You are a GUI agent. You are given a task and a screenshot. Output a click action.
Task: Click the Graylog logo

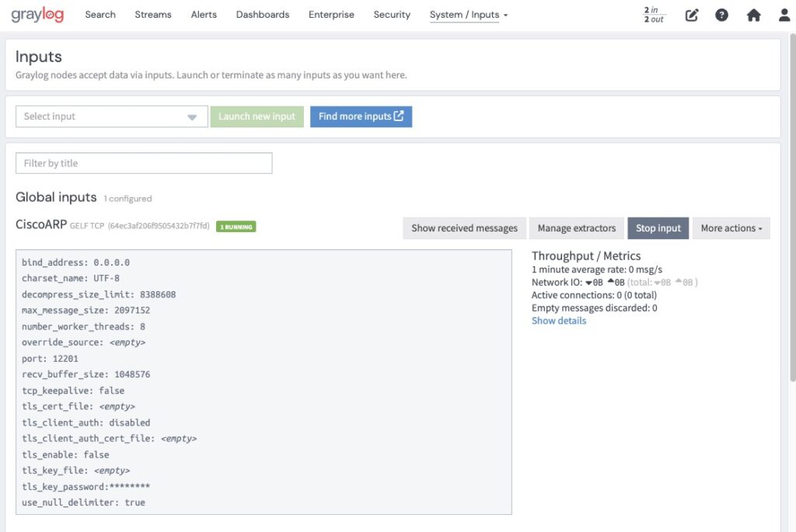point(37,15)
